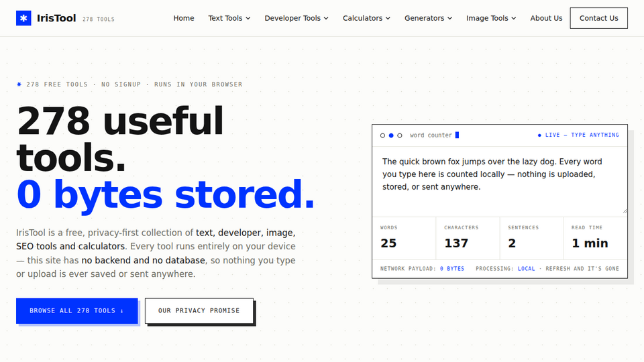Viewport: 644px width, 362px height.
Task: Visit the About Us page
Action: (546, 18)
